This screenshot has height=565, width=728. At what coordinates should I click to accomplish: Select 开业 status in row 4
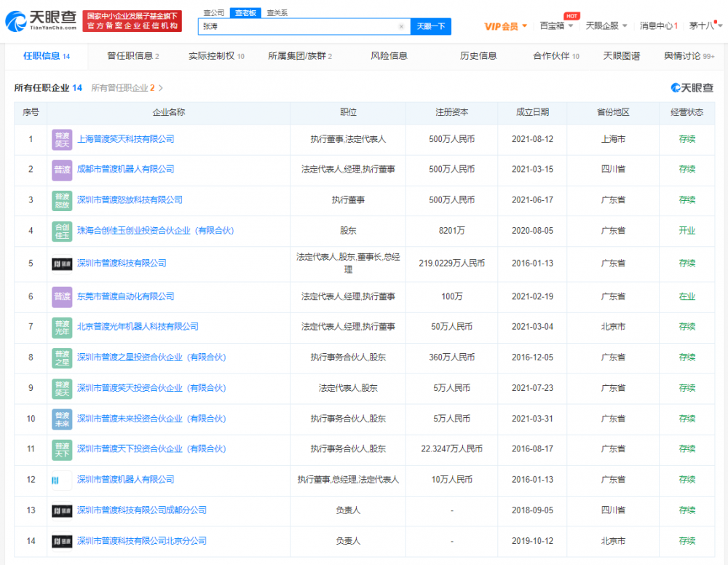687,231
